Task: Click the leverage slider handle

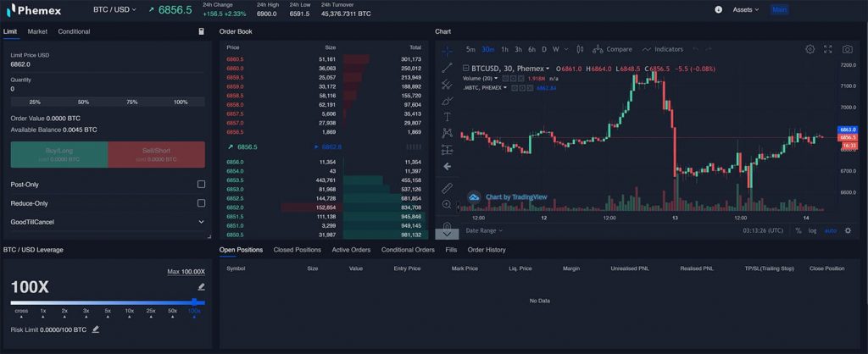Action: point(194,302)
